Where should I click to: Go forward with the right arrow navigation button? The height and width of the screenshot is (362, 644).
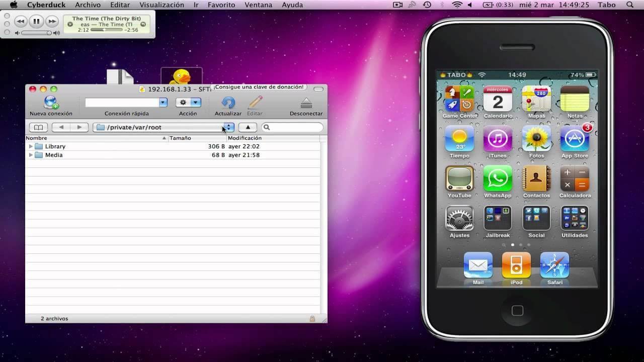(79, 127)
